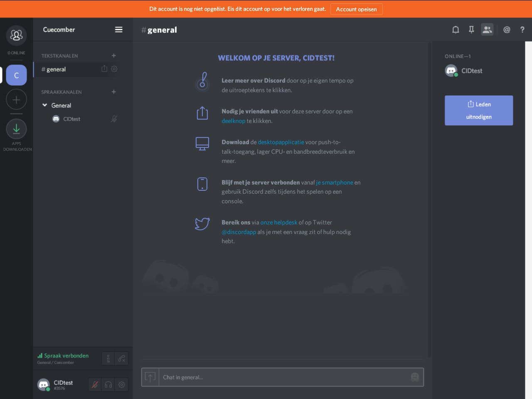The height and width of the screenshot is (399, 532).
Task: Focus the Chat in general message field
Action: click(x=283, y=377)
